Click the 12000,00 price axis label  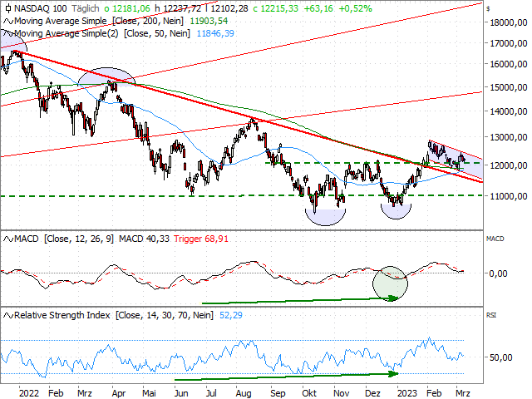(509, 165)
